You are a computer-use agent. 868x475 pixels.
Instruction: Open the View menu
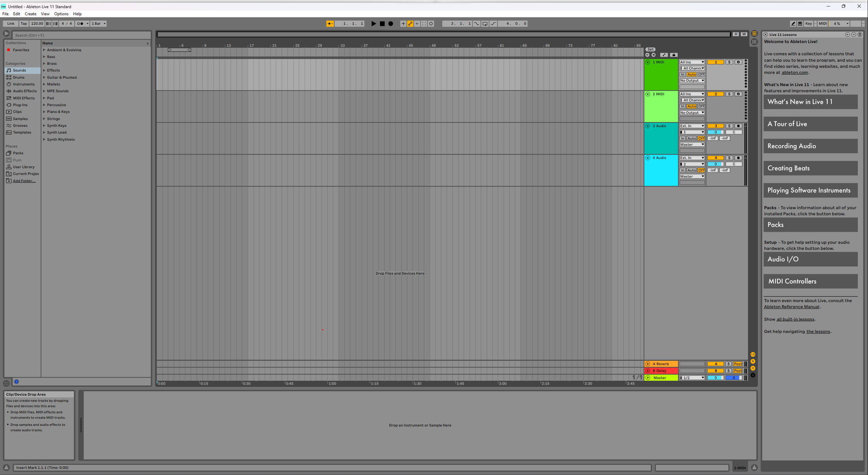pyautogui.click(x=45, y=14)
